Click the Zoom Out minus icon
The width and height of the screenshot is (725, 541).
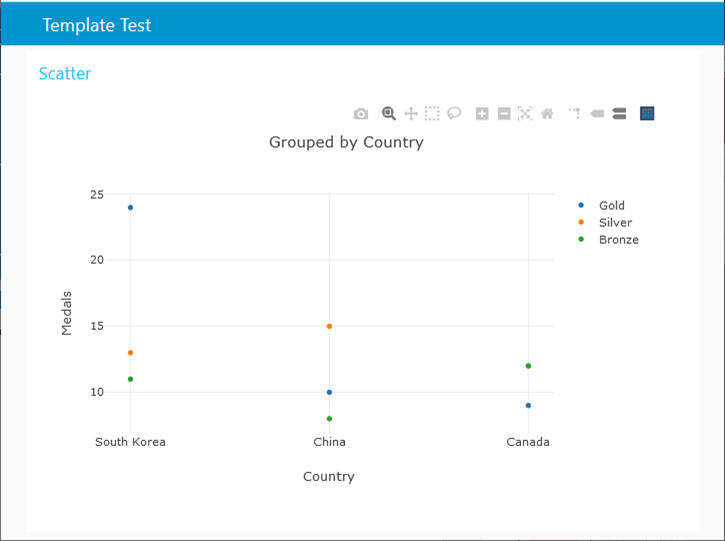[x=504, y=114]
